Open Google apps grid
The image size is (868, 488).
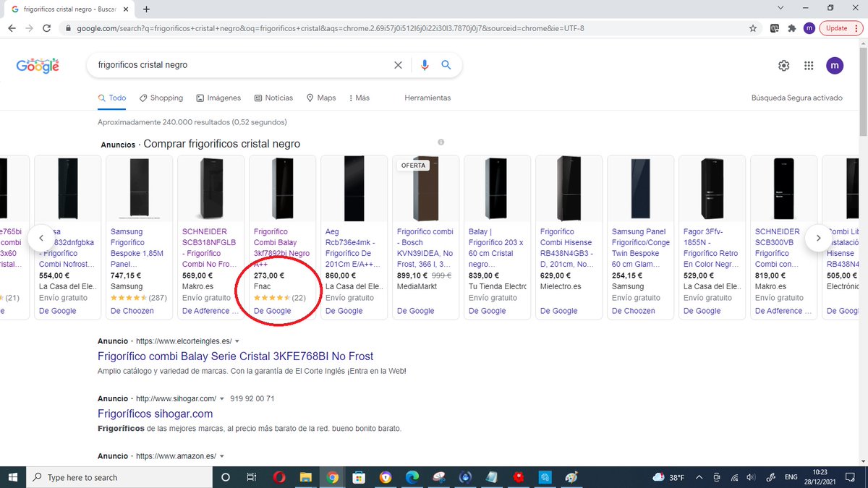click(809, 66)
